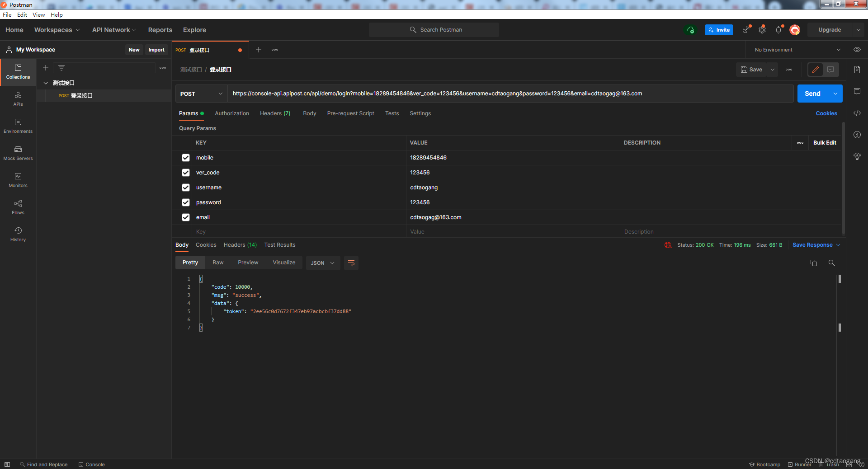Open the documentation icon in right sidebar
Image resolution: width=868 pixels, height=469 pixels.
pos(857,70)
